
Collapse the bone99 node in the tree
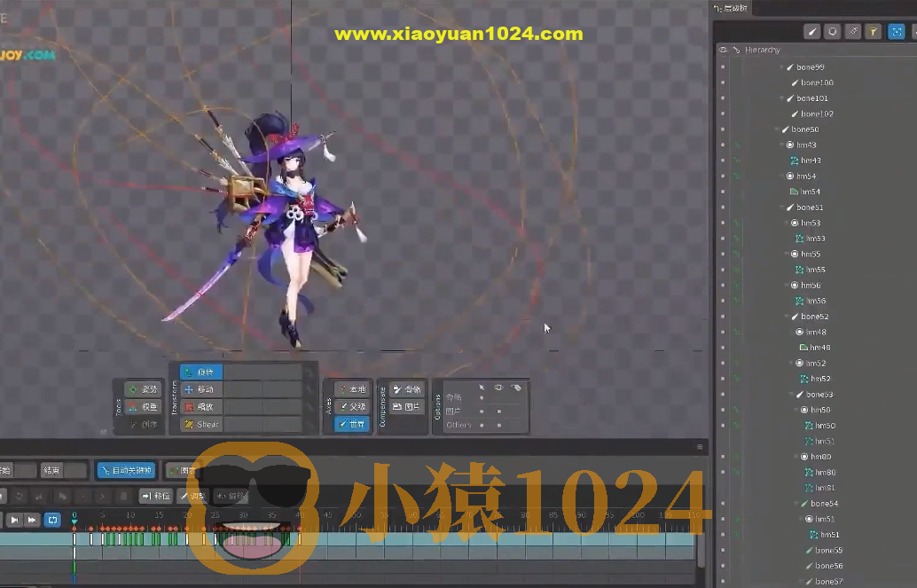[x=783, y=66]
